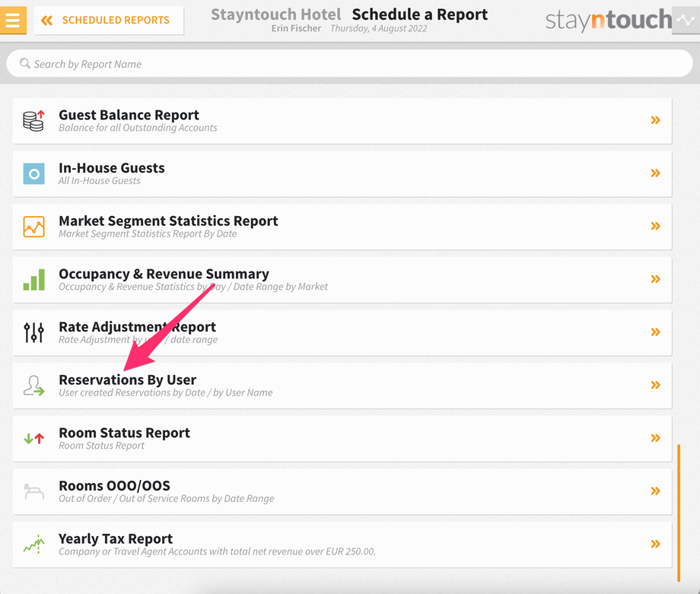The width and height of the screenshot is (700, 594).
Task: Select Yearly Tax Report title
Action: (116, 539)
